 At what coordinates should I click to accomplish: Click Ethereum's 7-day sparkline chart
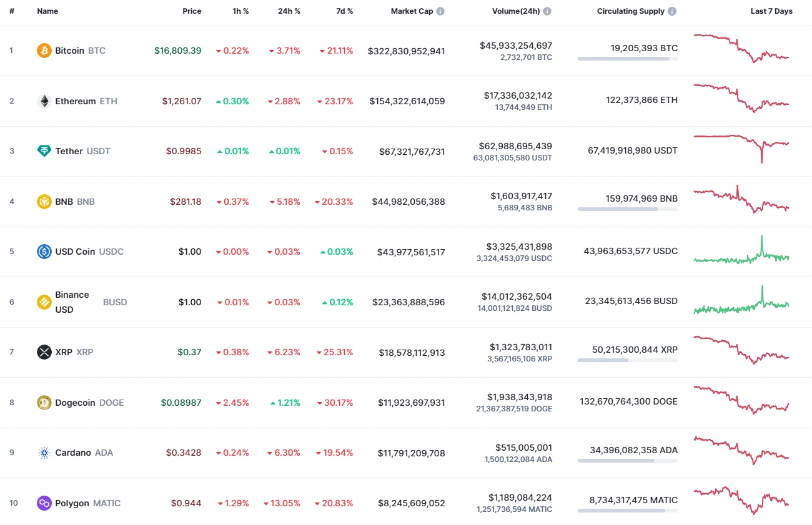[741, 101]
